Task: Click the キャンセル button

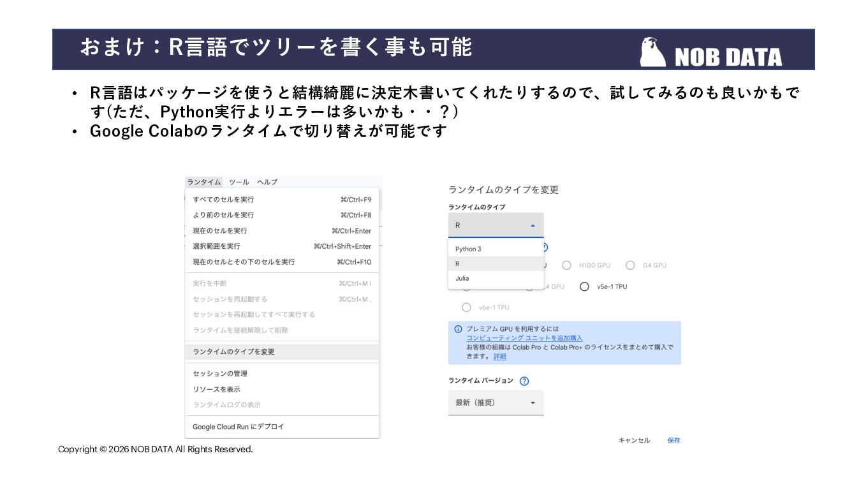Action: tap(634, 440)
